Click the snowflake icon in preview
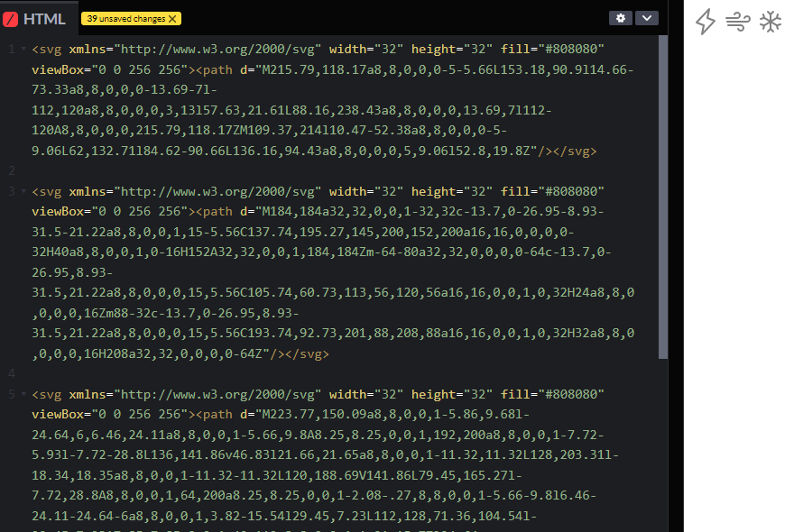The width and height of the screenshot is (794, 532). (771, 22)
